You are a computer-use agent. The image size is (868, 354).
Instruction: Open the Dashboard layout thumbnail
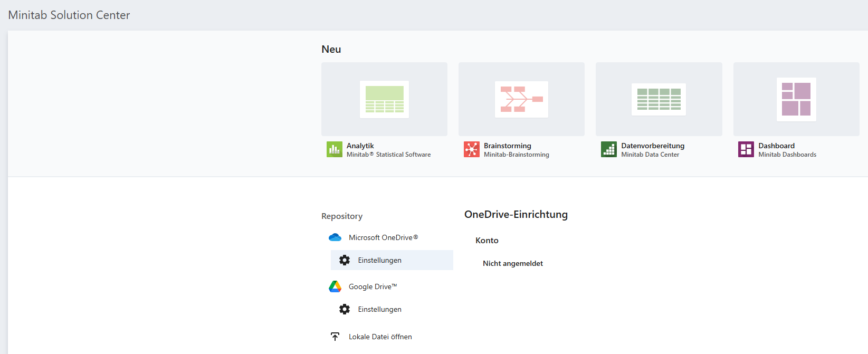796,99
